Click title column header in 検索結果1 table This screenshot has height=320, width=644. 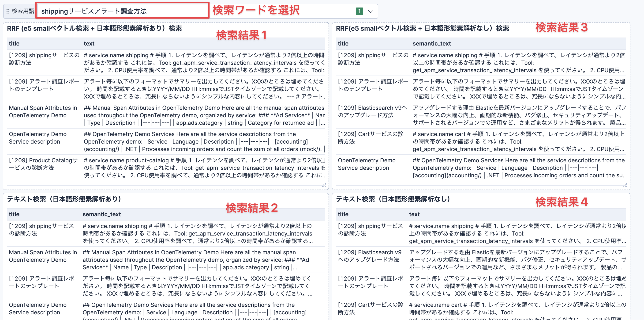click(14, 44)
